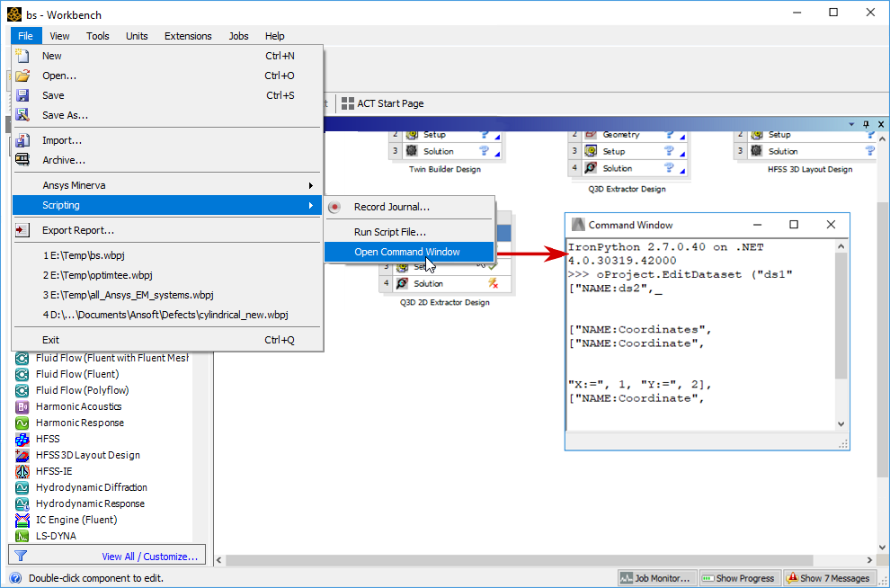Open the Job Monitor
Viewport: 890px width, 588px height.
(656, 578)
